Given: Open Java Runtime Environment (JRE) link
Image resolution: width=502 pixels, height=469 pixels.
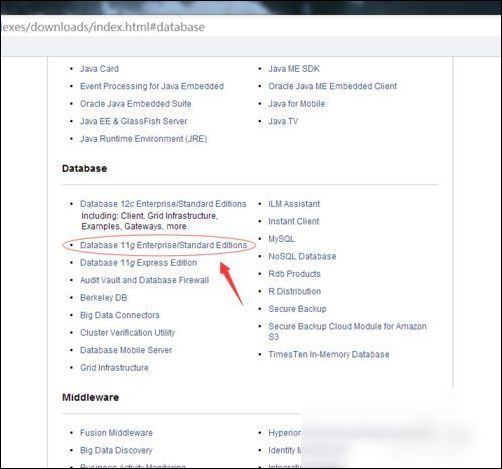Looking at the screenshot, I should point(144,139).
